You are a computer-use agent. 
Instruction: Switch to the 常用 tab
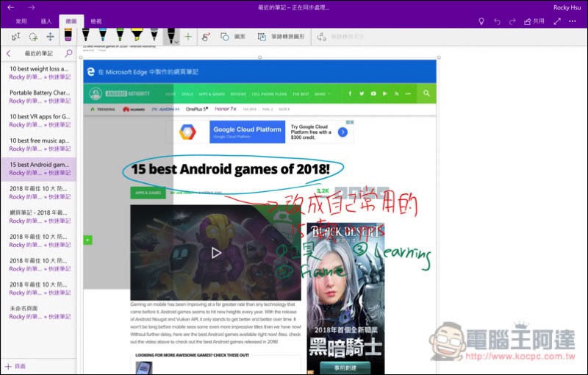click(21, 21)
